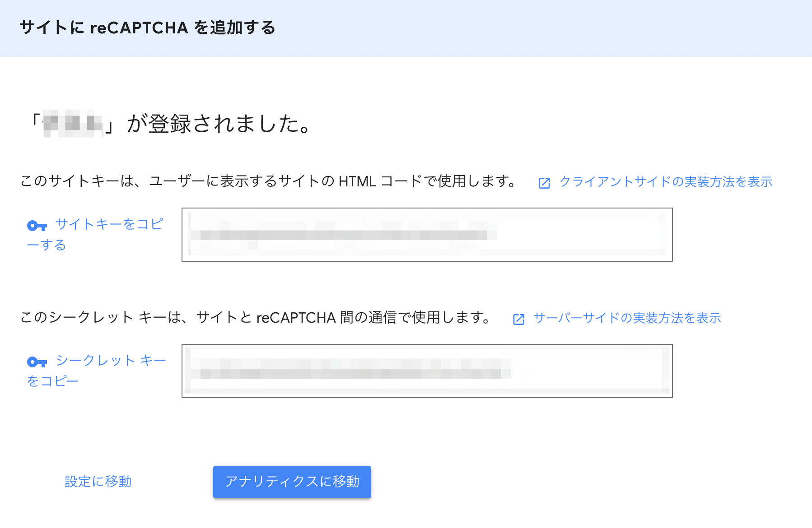Image resolution: width=812 pixels, height=528 pixels.
Task: Click the blurred registered site name
Action: 73,123
